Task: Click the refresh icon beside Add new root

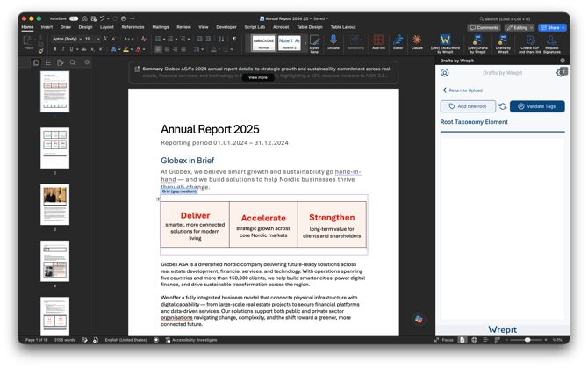Action: (503, 106)
